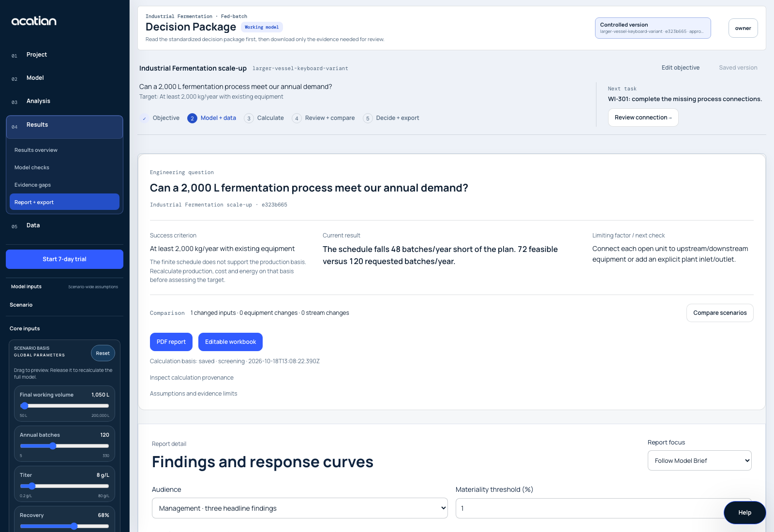Open the Report focus dropdown
The image size is (774, 532).
coord(700,460)
